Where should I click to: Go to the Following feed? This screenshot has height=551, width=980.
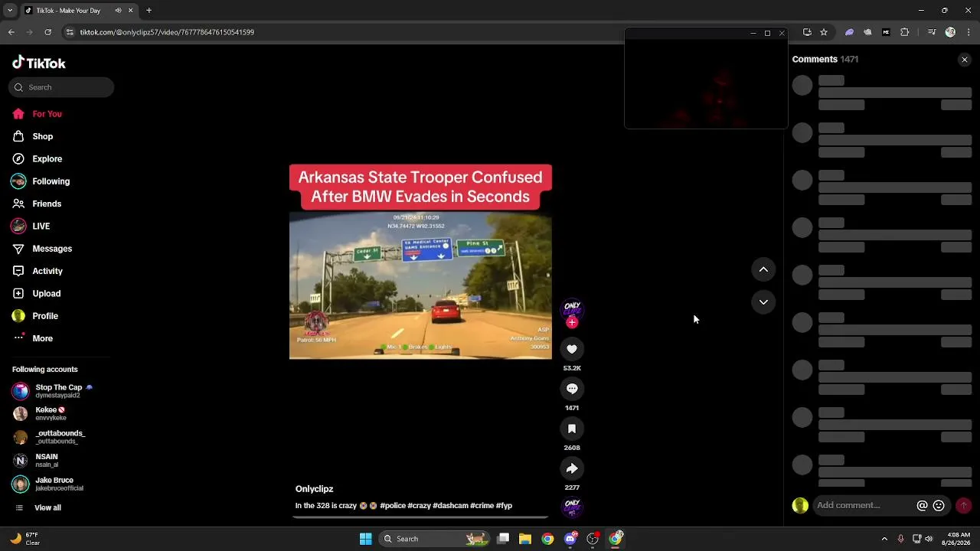coord(51,181)
